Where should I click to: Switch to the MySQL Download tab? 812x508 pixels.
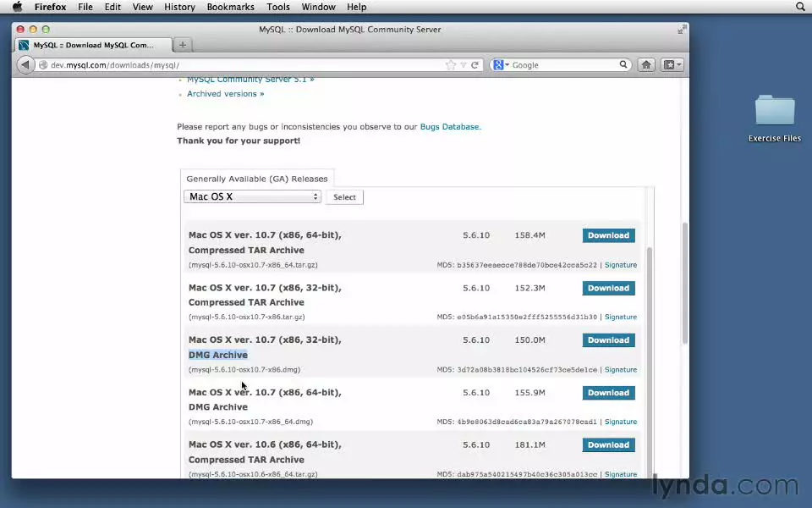click(93, 45)
